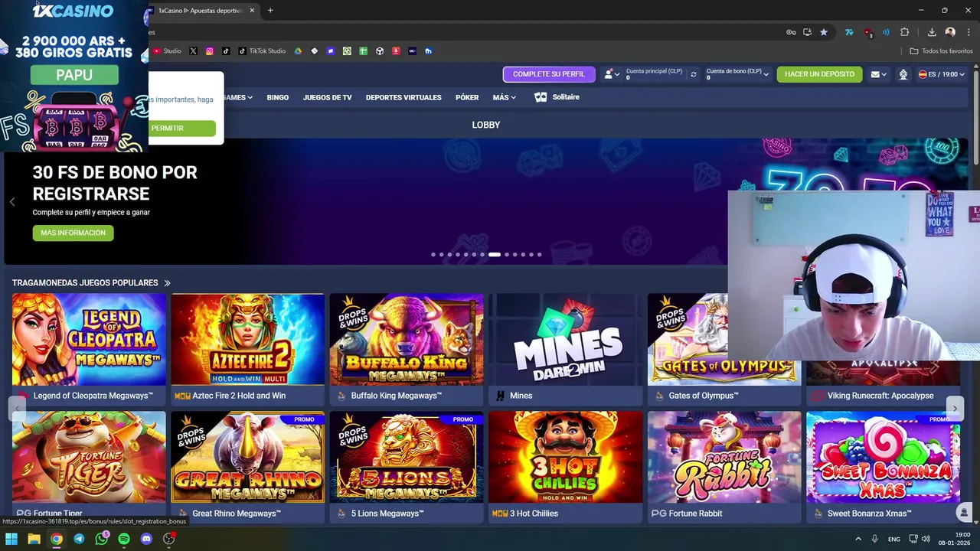Open the casino settings gear icon

coord(903,74)
